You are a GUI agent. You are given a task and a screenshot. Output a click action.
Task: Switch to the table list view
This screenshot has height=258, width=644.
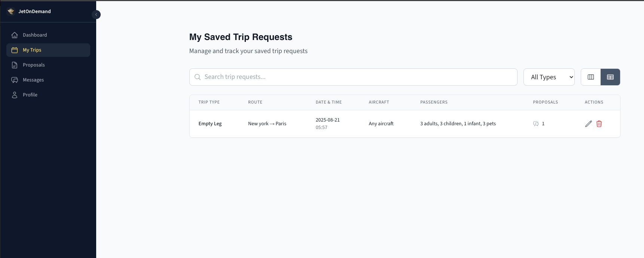click(x=610, y=77)
